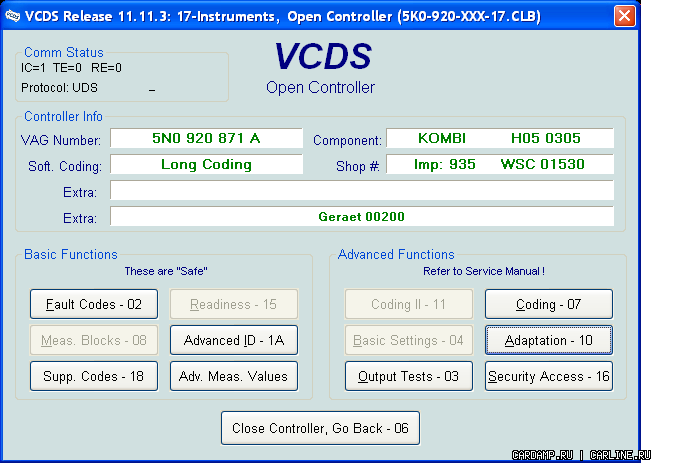
Task: Click the Shop # field Imp: 935 WSC 01530
Action: pos(500,165)
